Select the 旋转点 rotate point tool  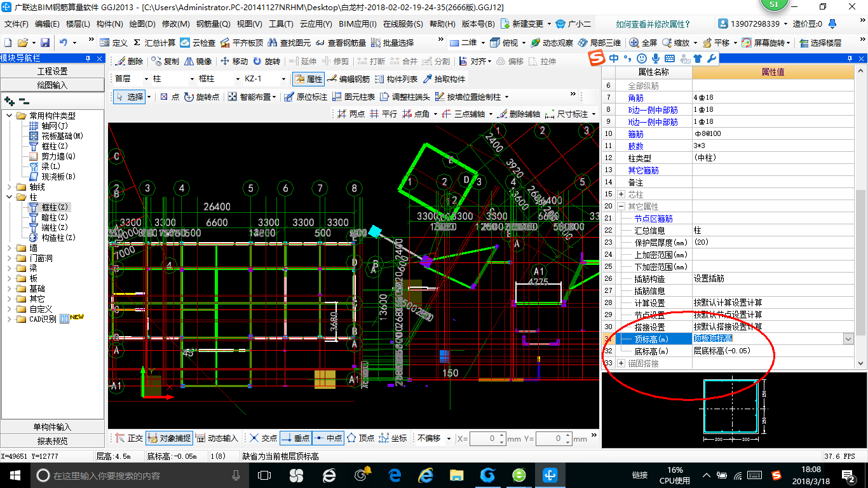click(201, 97)
